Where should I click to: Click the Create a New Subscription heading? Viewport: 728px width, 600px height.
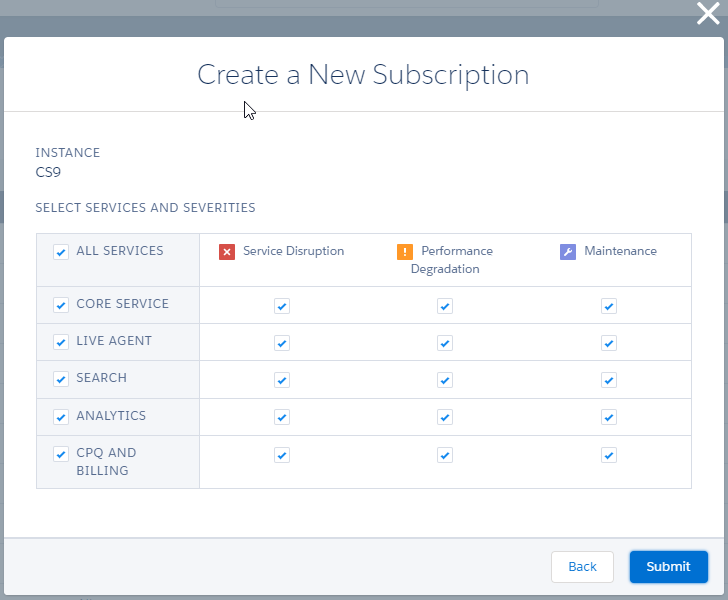(x=363, y=75)
